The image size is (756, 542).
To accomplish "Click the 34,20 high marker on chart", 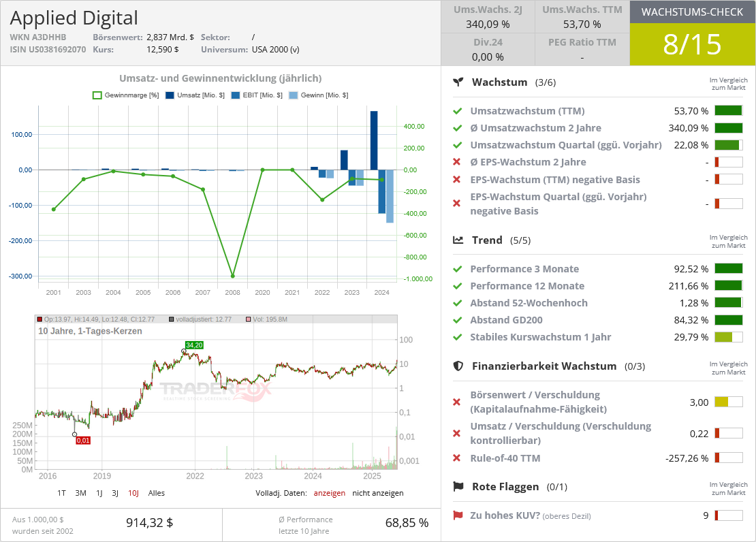I will [194, 345].
